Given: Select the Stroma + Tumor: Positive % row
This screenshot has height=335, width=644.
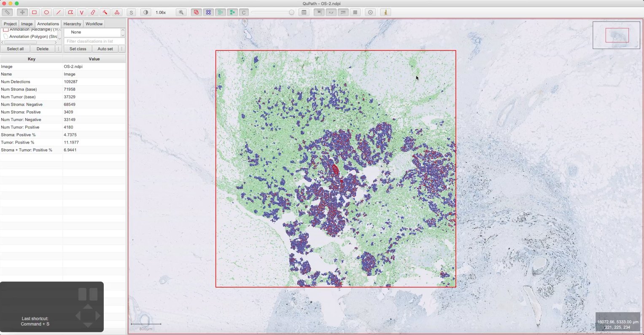Looking at the screenshot, I should click(x=63, y=150).
